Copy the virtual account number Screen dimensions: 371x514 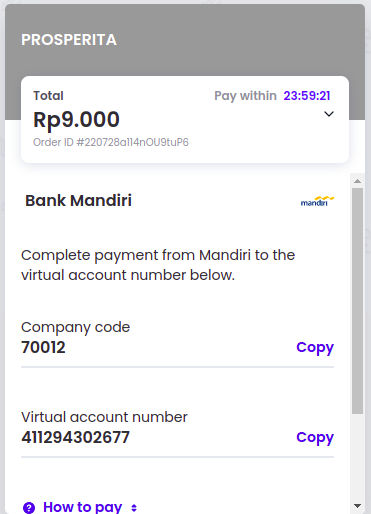coord(315,437)
